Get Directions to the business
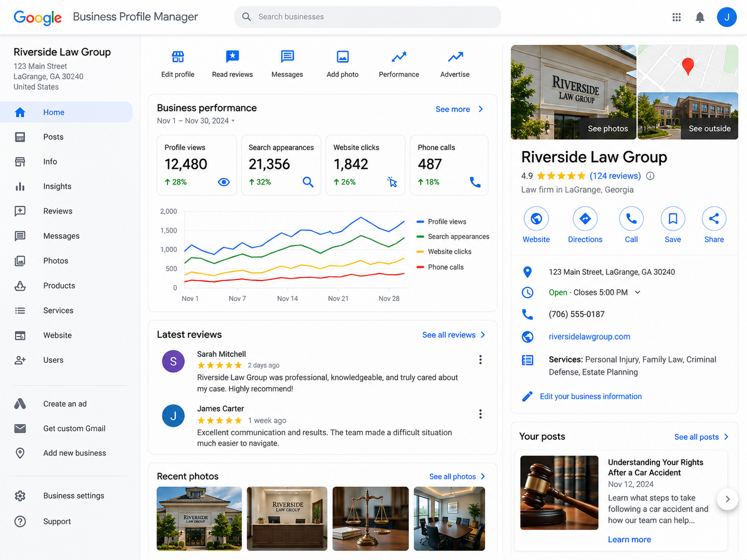This screenshot has height=560, width=747. (x=585, y=219)
